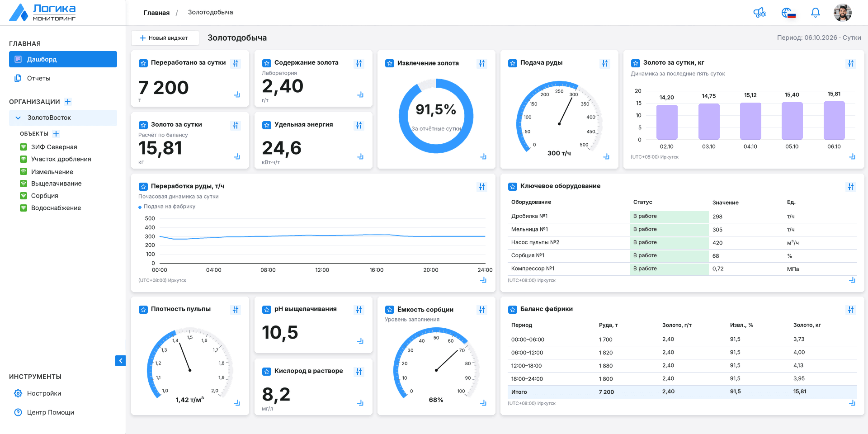Open settings of Подача руды widget
Image resolution: width=868 pixels, height=434 pixels.
(605, 63)
